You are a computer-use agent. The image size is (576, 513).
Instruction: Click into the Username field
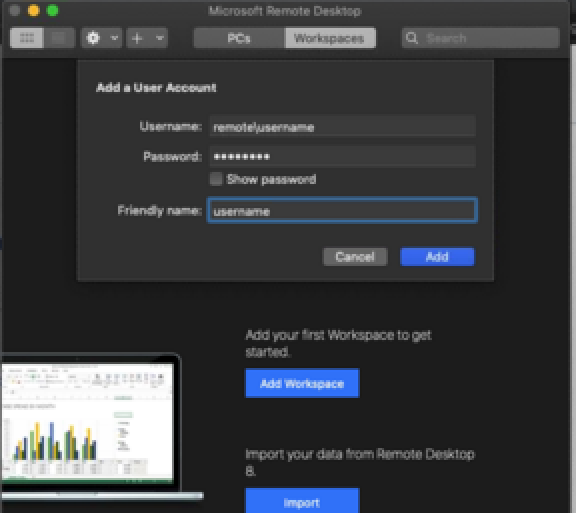[x=343, y=127]
